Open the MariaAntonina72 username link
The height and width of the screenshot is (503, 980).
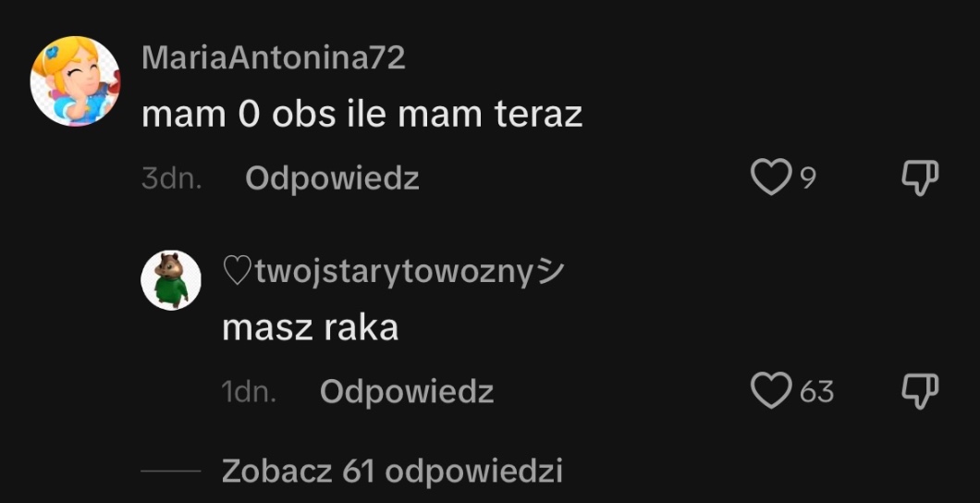tap(274, 58)
